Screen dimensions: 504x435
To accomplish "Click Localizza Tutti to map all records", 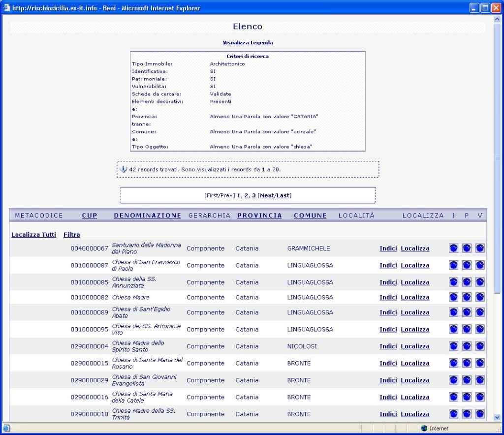I will click(33, 235).
